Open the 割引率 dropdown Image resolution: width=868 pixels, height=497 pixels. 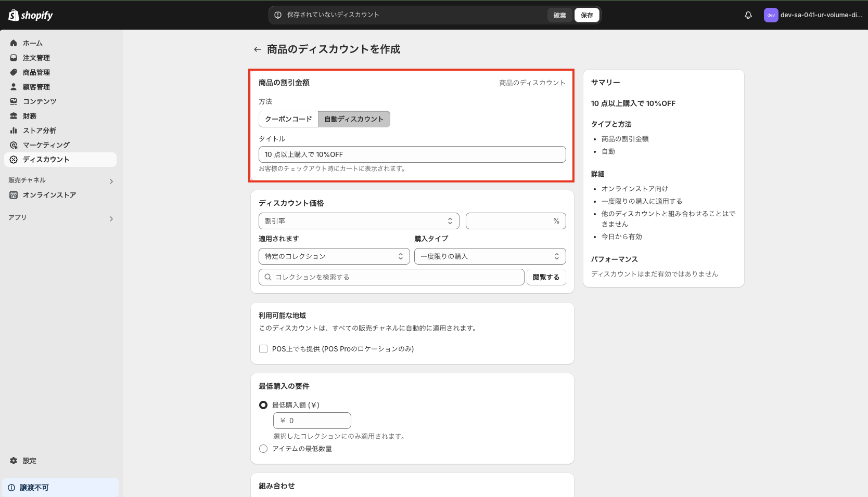[359, 220]
